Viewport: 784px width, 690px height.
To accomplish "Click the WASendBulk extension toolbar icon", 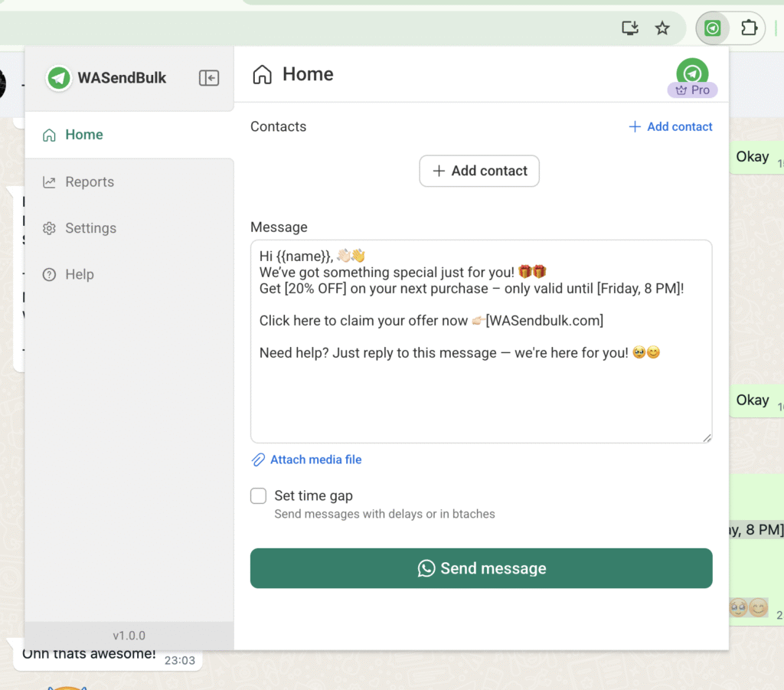I will coord(713,28).
